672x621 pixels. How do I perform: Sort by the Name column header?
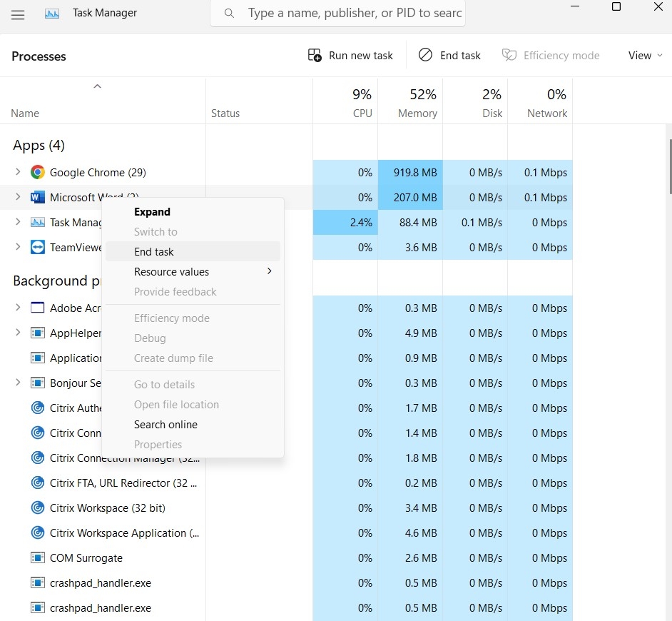103,101
